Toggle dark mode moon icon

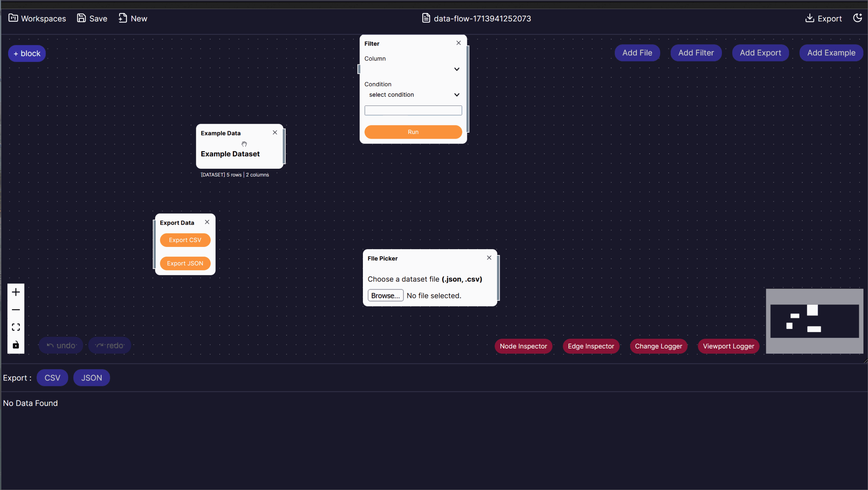coord(857,18)
